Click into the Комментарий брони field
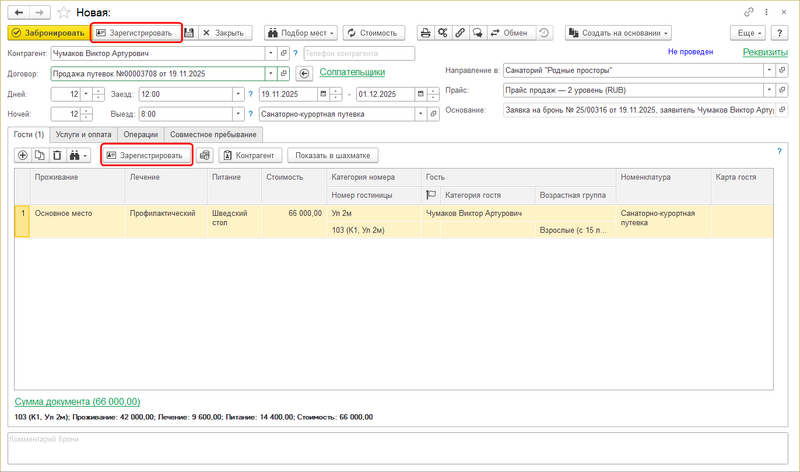The width and height of the screenshot is (800, 472). tap(400, 449)
